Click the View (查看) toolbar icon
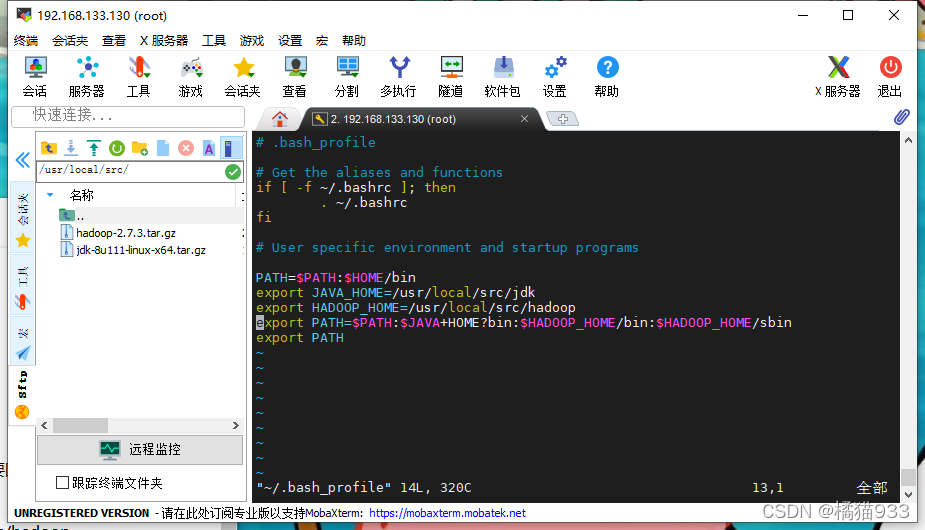Screen dimensions: 925x530 [x=294, y=77]
